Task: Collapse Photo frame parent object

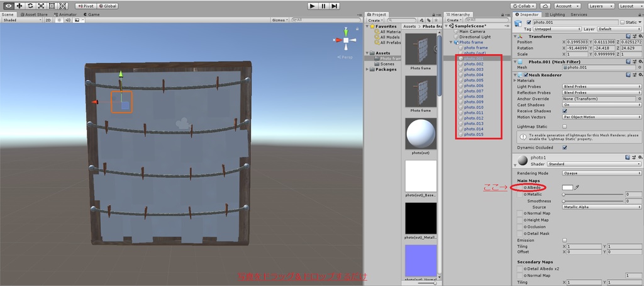Action: (452, 42)
